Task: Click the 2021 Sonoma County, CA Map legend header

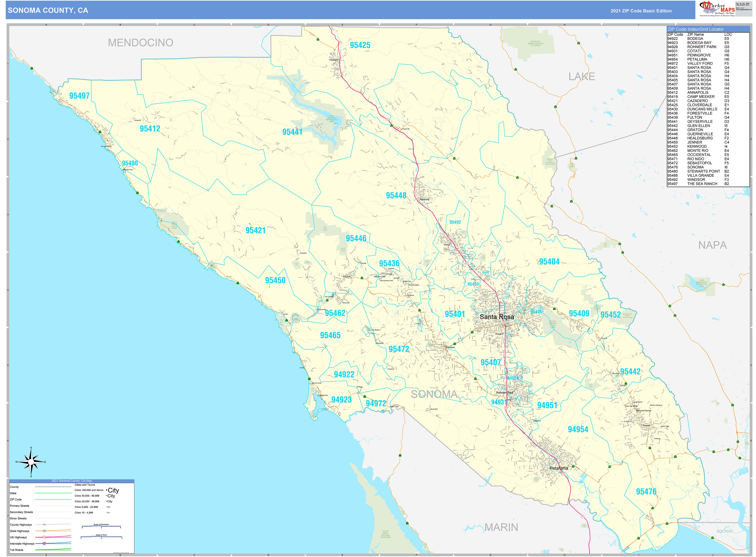Action: point(72,481)
